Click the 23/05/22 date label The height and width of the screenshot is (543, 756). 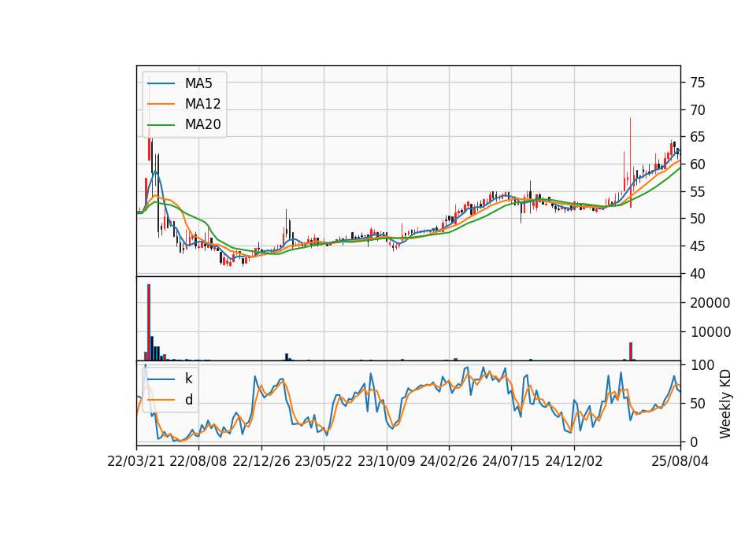[x=324, y=461]
